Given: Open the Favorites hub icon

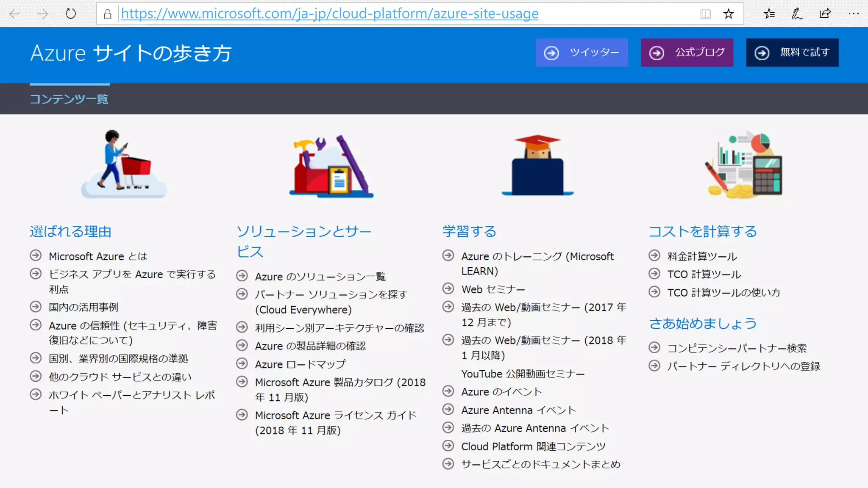Looking at the screenshot, I should pyautogui.click(x=769, y=14).
